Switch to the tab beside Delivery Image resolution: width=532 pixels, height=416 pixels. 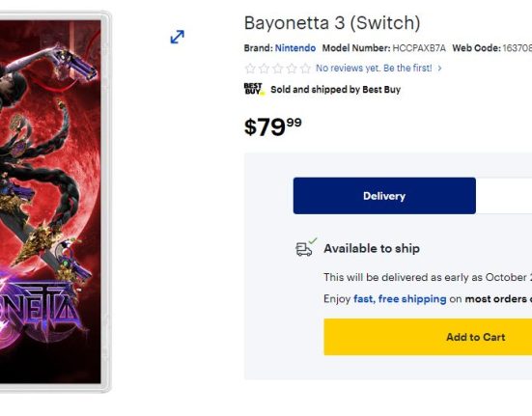[504, 196]
